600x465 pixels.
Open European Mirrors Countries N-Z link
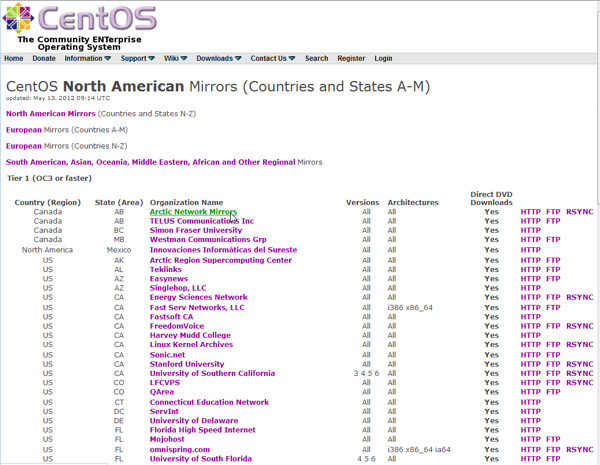click(x=24, y=146)
